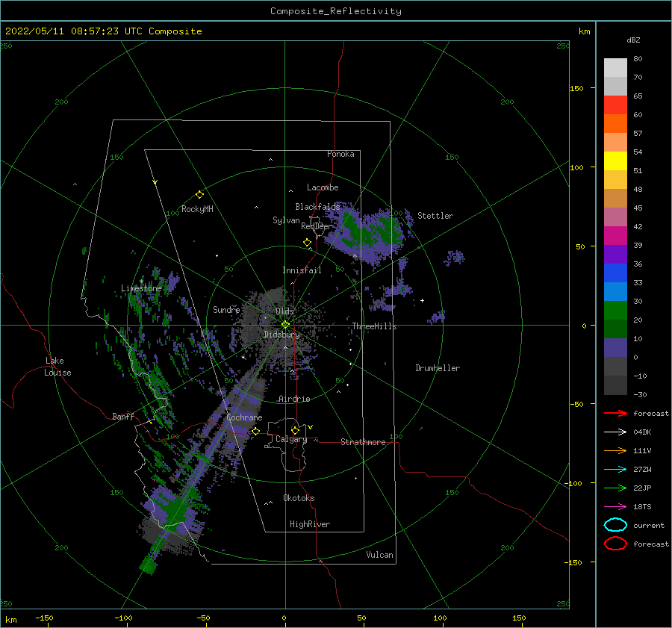Click the Calgary city label

[291, 439]
